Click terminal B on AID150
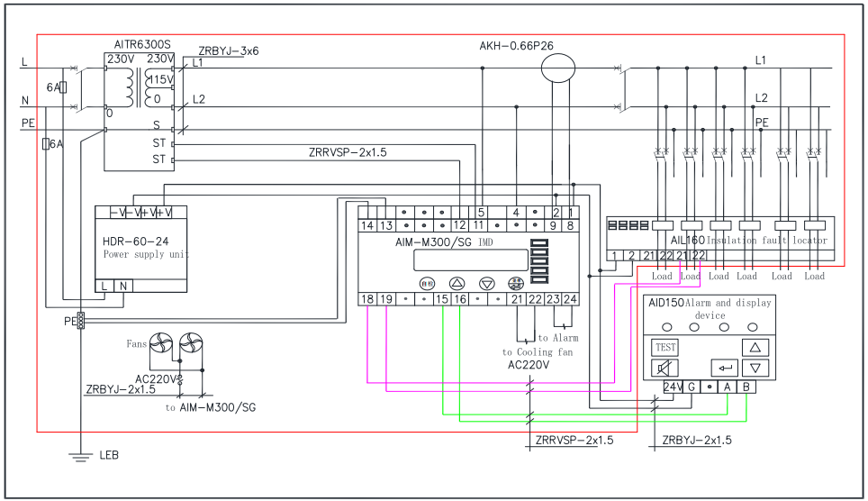The image size is (868, 501). coord(746,387)
